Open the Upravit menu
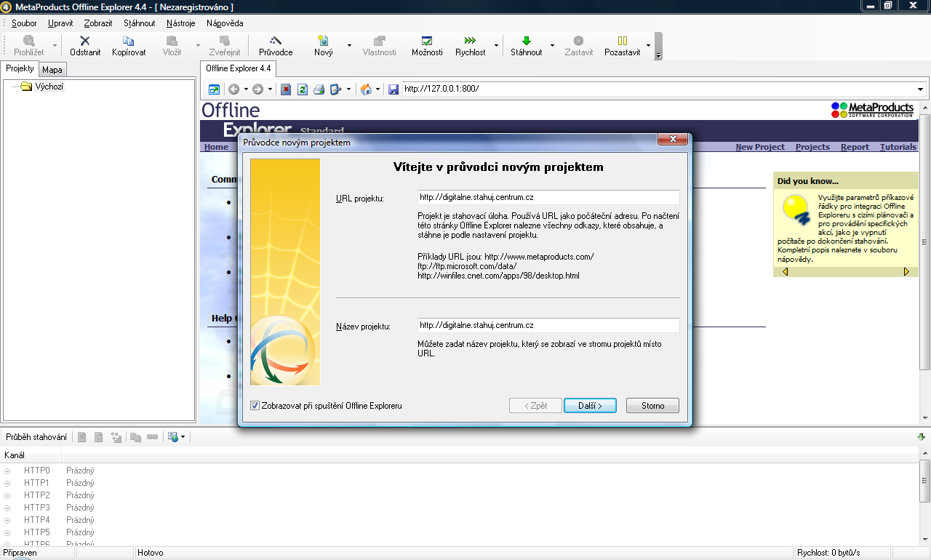 click(60, 23)
